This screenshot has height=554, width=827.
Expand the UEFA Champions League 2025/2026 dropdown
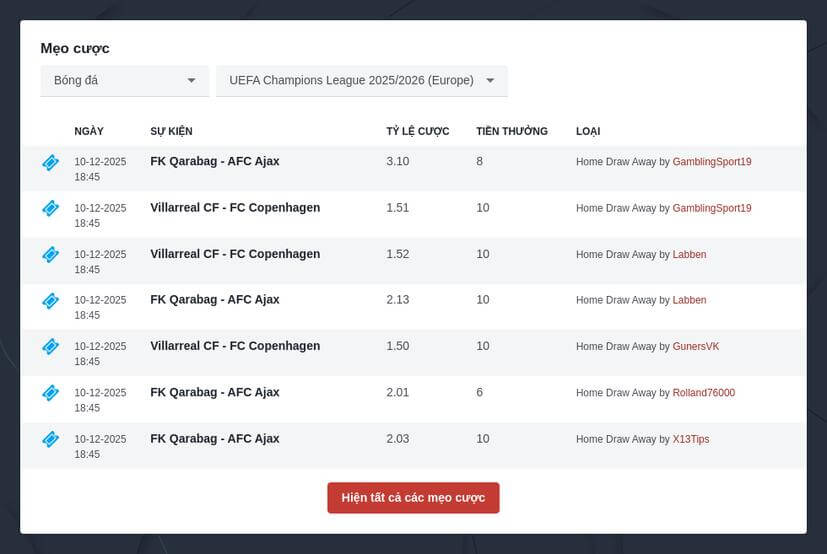click(x=361, y=81)
